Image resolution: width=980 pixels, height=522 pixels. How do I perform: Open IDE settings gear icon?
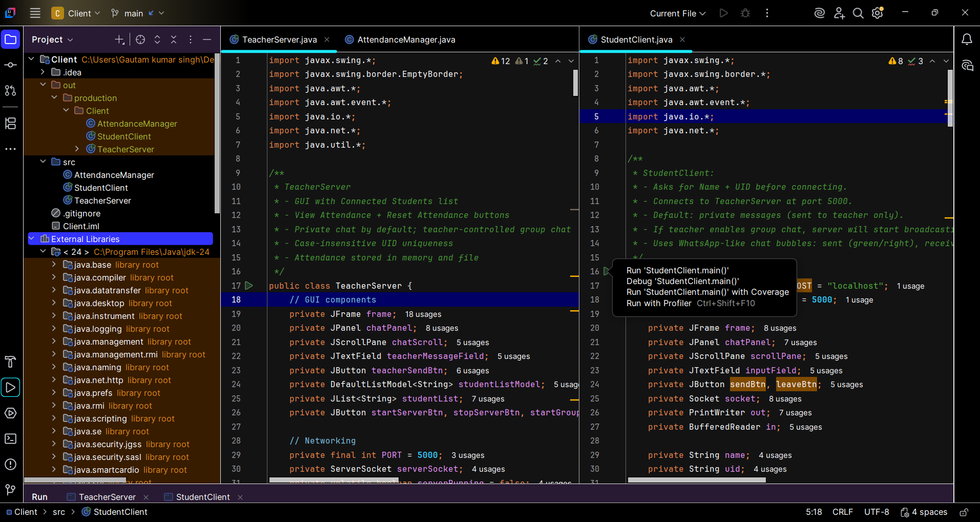pyautogui.click(x=878, y=13)
